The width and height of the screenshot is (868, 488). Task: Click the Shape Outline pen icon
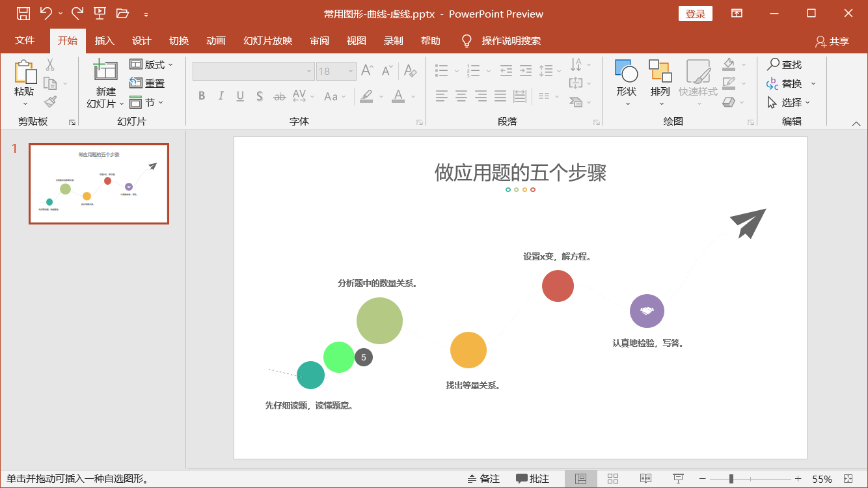click(x=729, y=83)
